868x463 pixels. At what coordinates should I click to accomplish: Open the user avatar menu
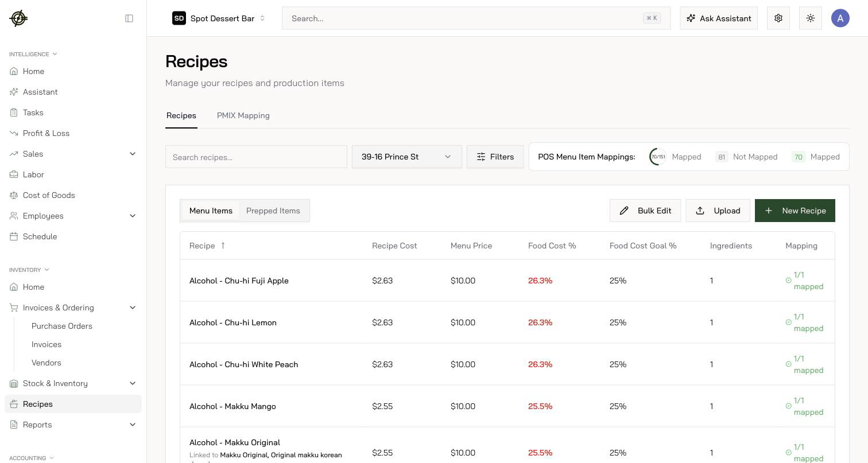point(840,18)
